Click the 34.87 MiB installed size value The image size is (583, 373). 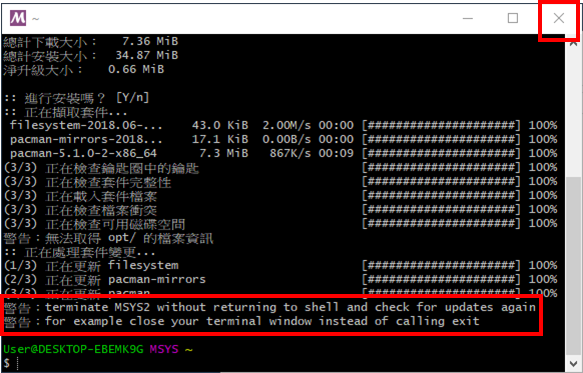[x=147, y=55]
